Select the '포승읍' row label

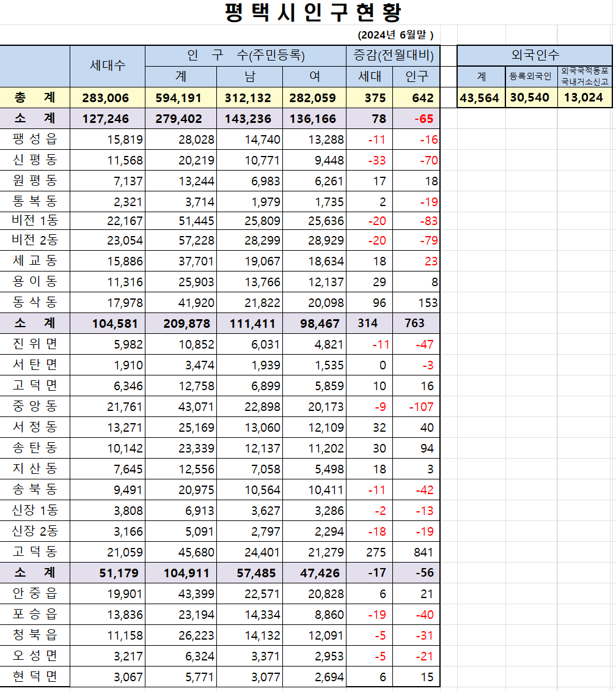(35, 615)
